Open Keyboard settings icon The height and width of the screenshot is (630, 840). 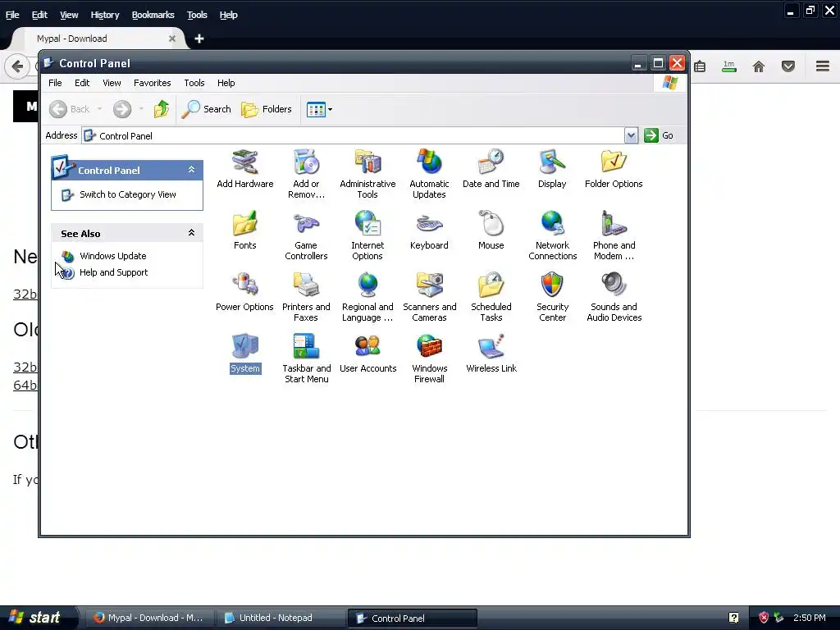429,231
